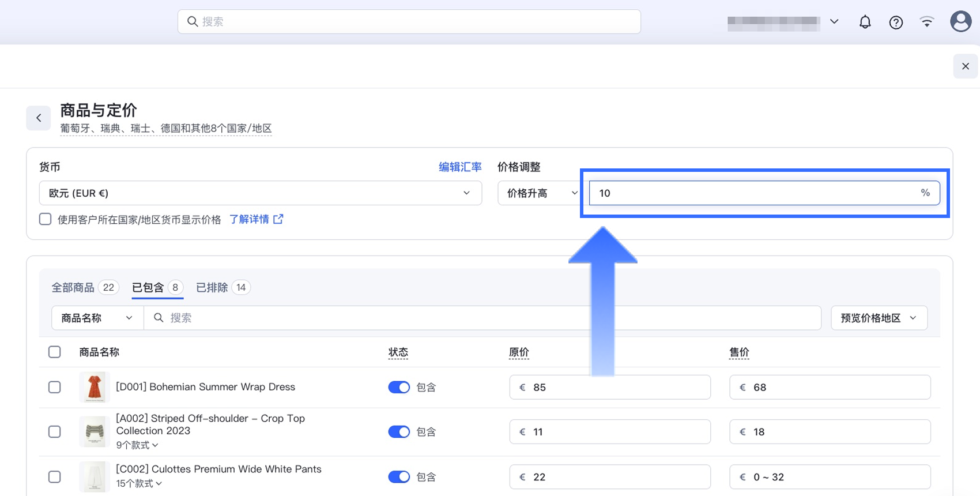Image resolution: width=980 pixels, height=496 pixels.
Task: Switch to the 全部商品 tab
Action: [x=73, y=287]
